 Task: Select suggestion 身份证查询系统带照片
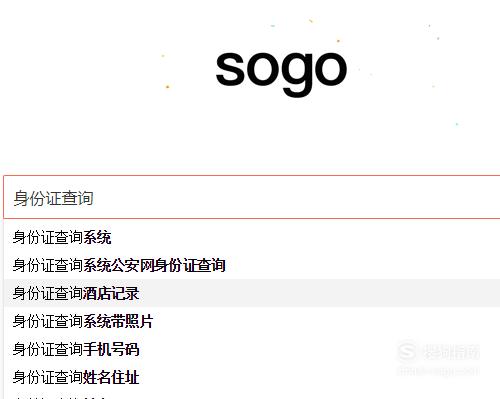point(252,321)
